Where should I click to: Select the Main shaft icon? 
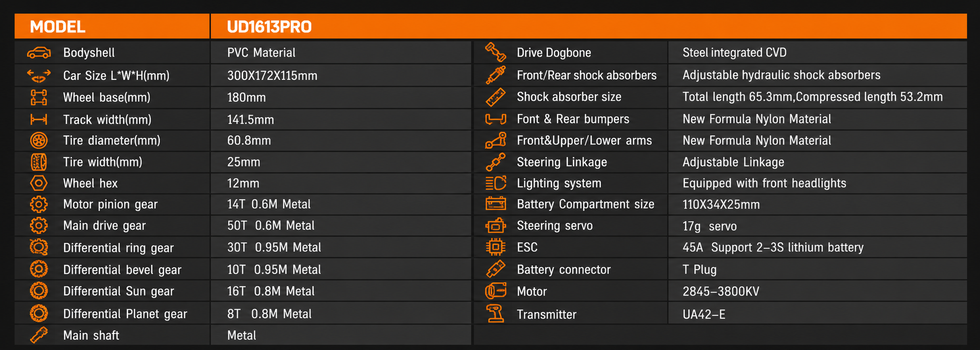point(39,335)
